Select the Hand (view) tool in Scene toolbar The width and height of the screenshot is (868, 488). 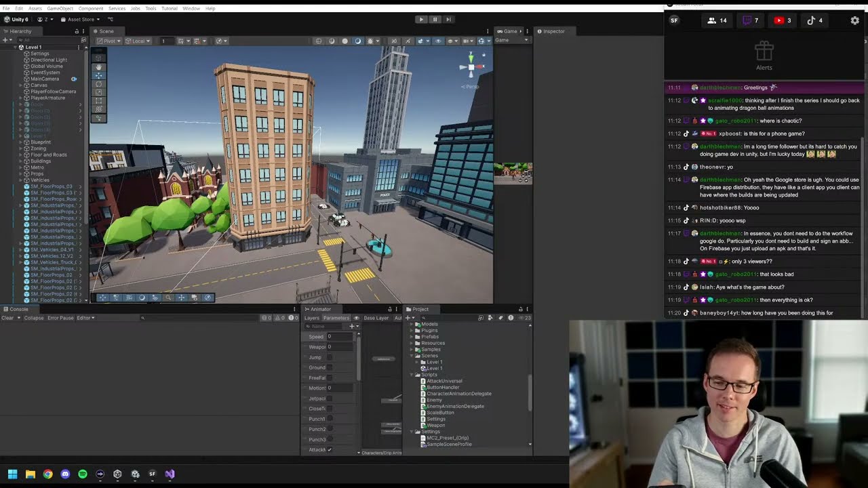(99, 66)
